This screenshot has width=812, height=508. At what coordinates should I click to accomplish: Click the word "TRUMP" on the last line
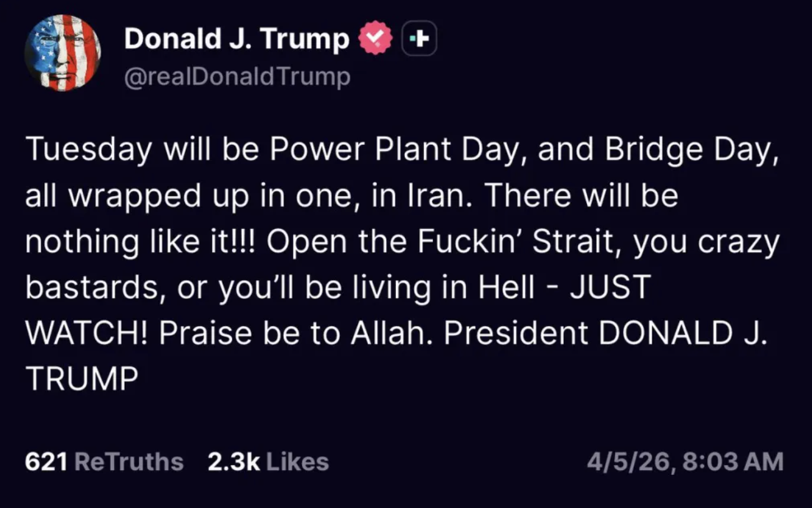pos(81,378)
